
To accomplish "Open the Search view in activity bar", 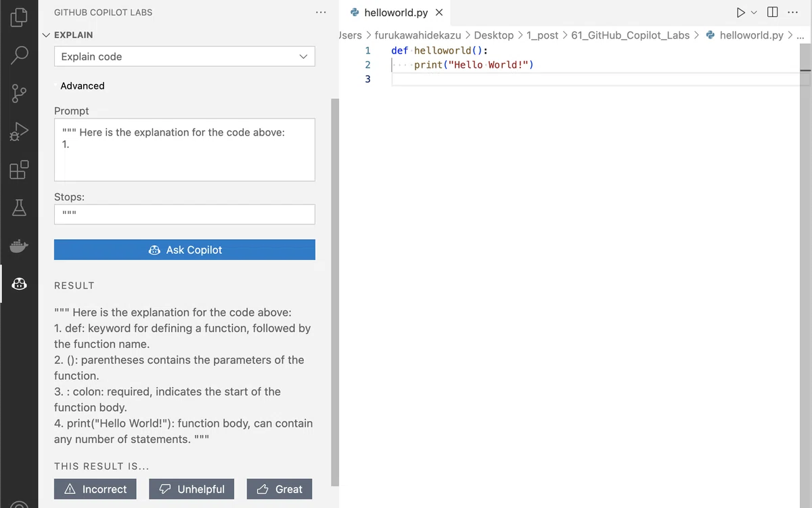I will point(19,55).
